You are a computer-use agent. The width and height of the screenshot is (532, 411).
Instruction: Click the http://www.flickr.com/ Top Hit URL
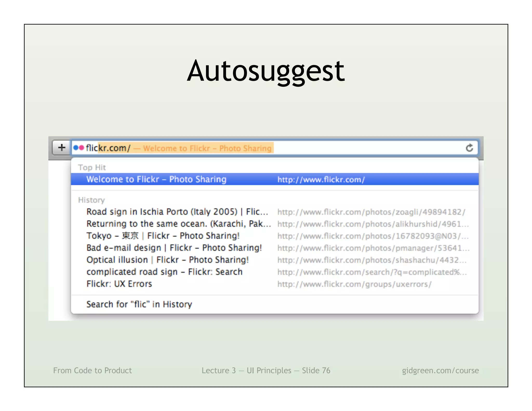pyautogui.click(x=321, y=180)
